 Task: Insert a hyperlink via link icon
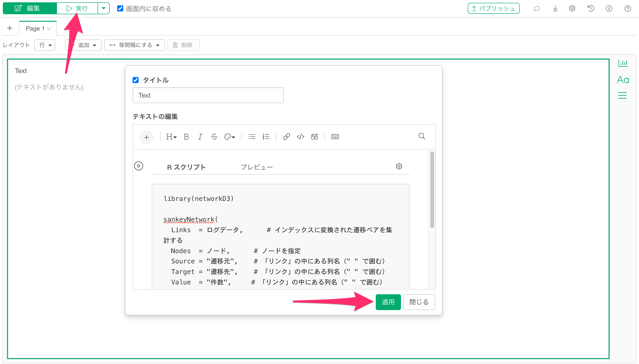click(286, 137)
